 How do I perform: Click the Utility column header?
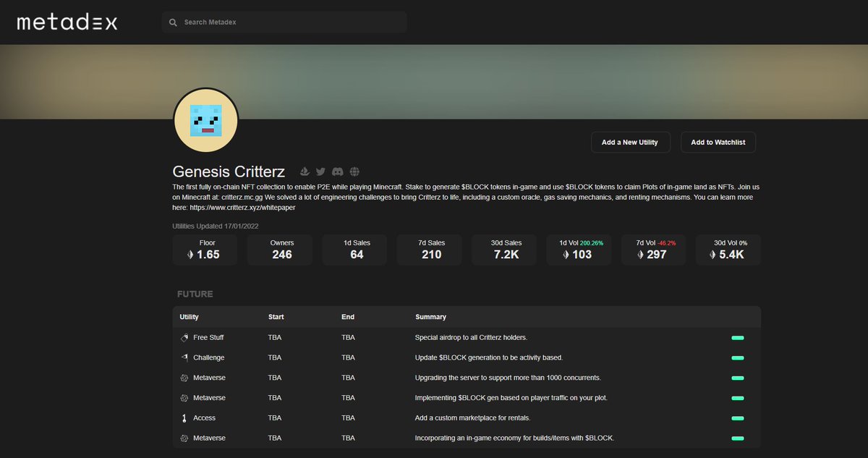pyautogui.click(x=190, y=317)
